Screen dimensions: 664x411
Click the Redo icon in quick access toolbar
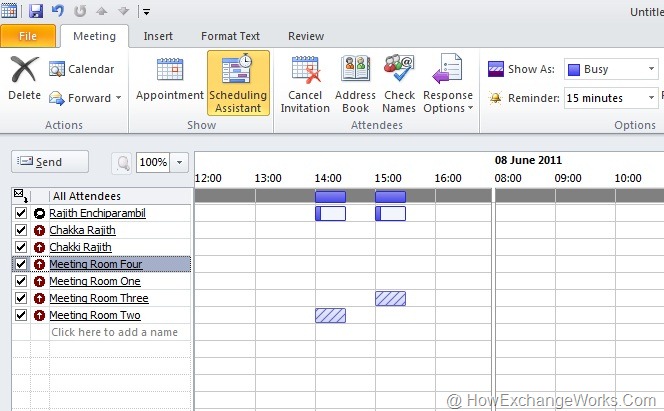click(x=80, y=11)
